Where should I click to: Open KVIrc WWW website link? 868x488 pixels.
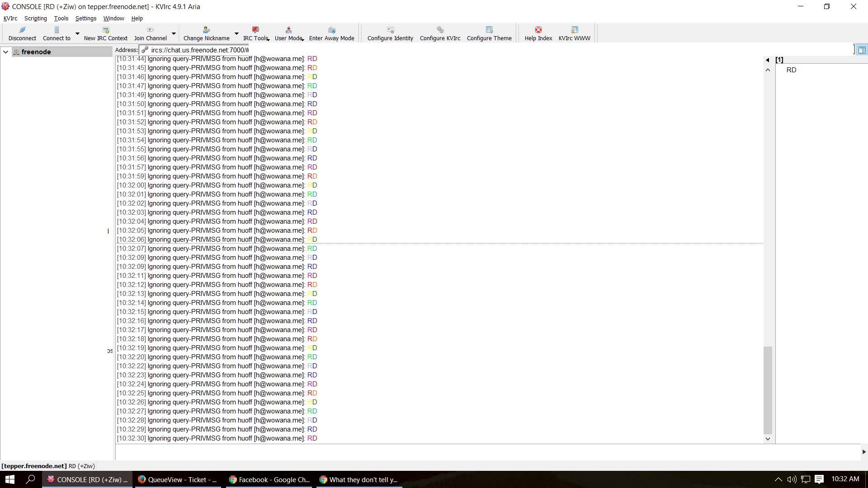click(x=574, y=33)
